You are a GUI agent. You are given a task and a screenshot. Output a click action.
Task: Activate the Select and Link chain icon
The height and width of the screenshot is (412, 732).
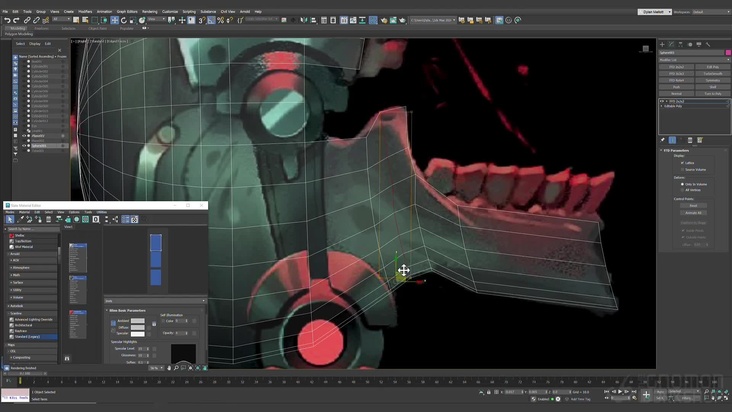coord(27,20)
